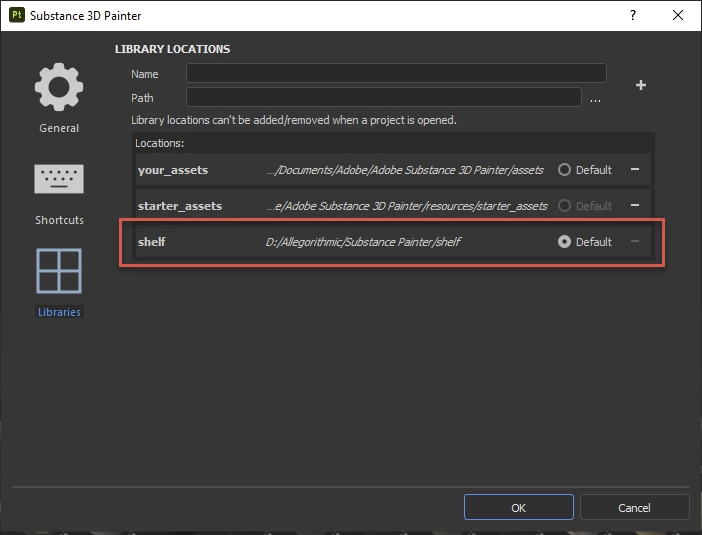Switch to the General tab label
Screen dimensions: 702x535
pos(59,128)
